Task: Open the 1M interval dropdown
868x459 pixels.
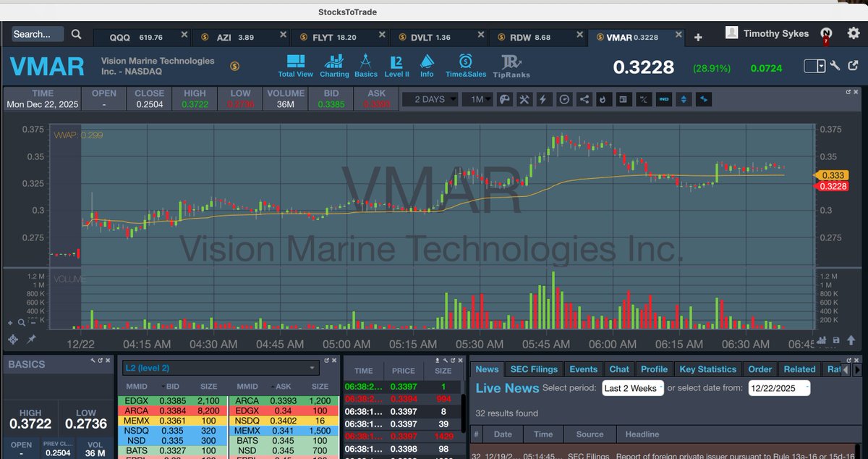Action: click(477, 99)
